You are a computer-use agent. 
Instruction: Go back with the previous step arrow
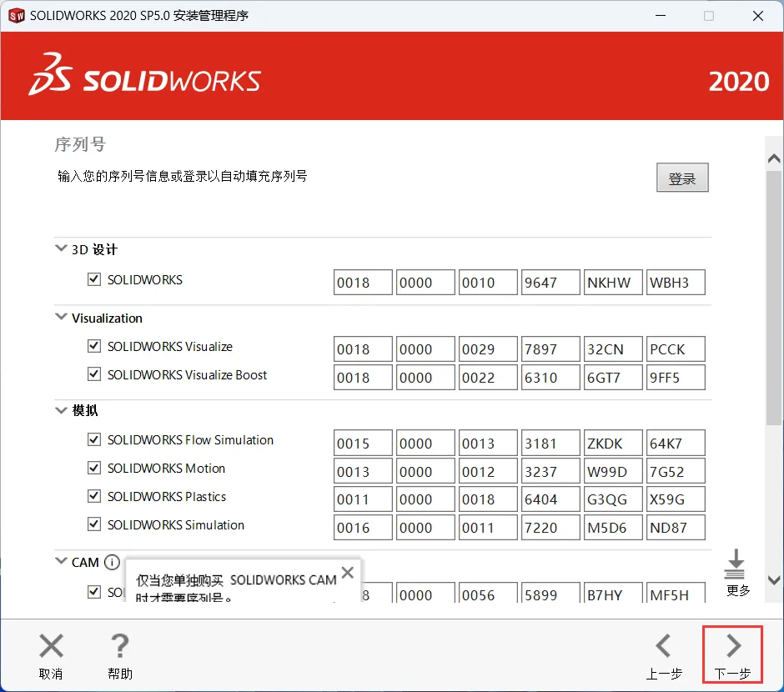coord(663,645)
